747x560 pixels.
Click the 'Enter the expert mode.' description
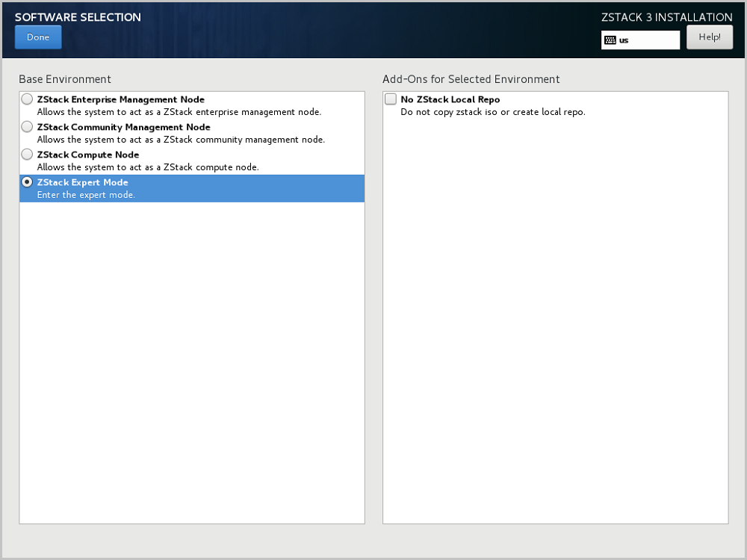[x=86, y=195]
